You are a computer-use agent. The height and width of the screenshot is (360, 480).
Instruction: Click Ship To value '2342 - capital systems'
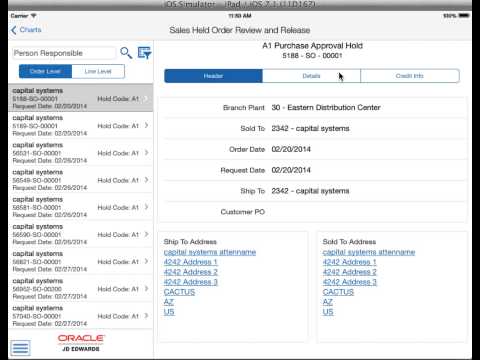click(x=310, y=191)
